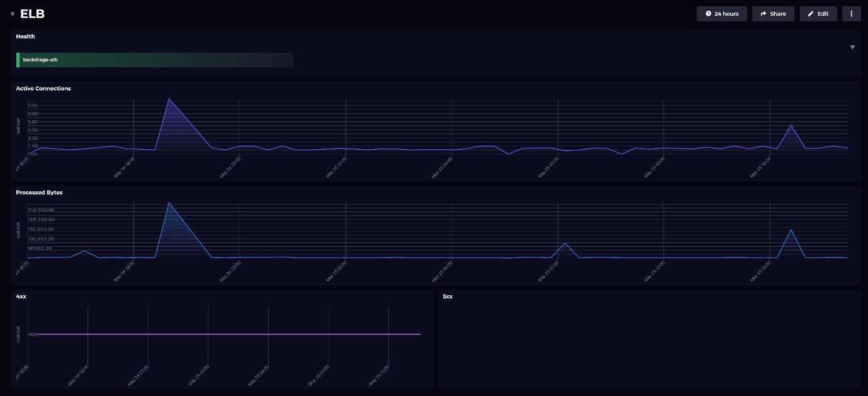
Task: Click the tallest peak in the Processed Bytes chart
Action: 169,203
